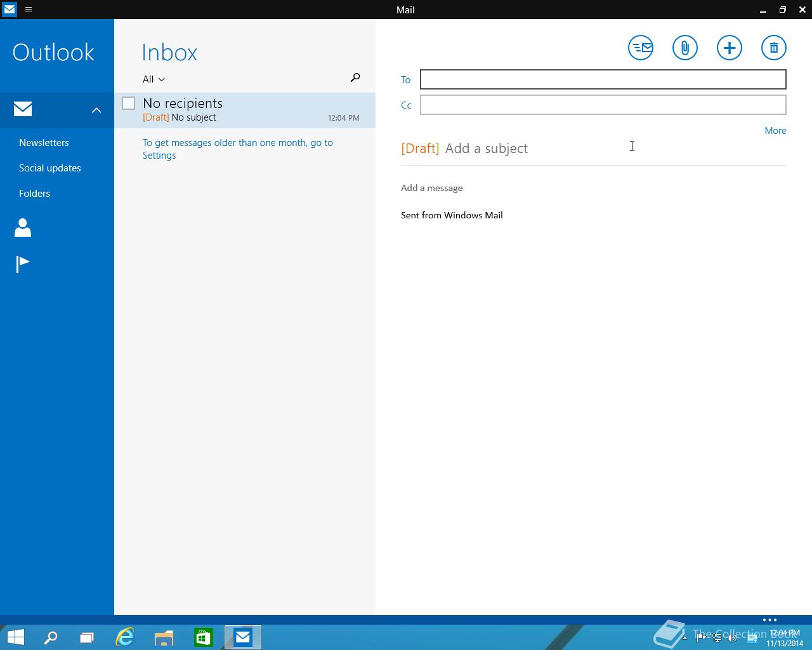
Task: Select the Mail taskbar button
Action: [x=243, y=637]
